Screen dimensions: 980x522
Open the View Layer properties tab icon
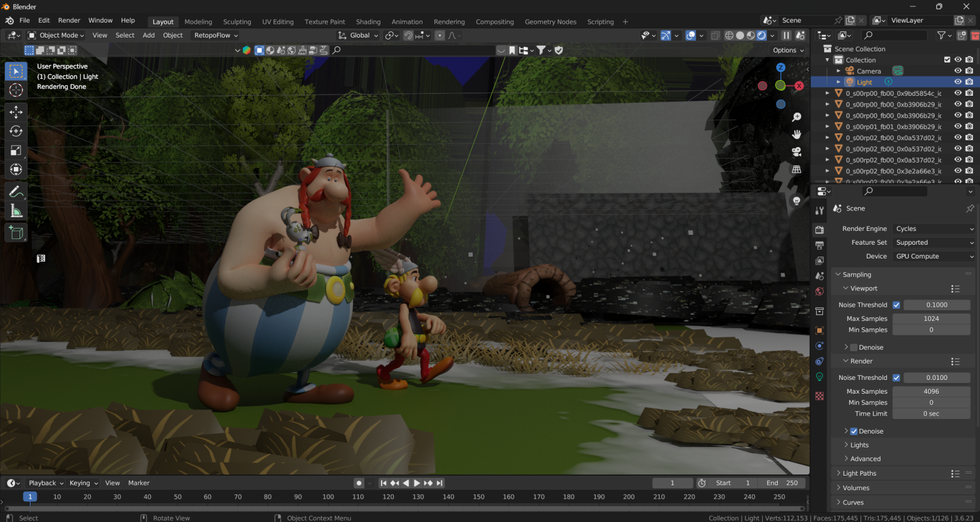click(x=819, y=260)
